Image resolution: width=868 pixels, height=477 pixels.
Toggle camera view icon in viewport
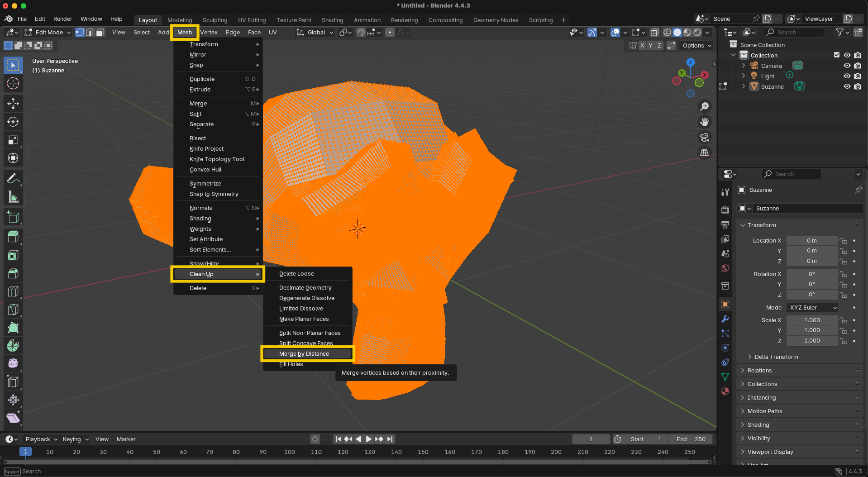[705, 137]
